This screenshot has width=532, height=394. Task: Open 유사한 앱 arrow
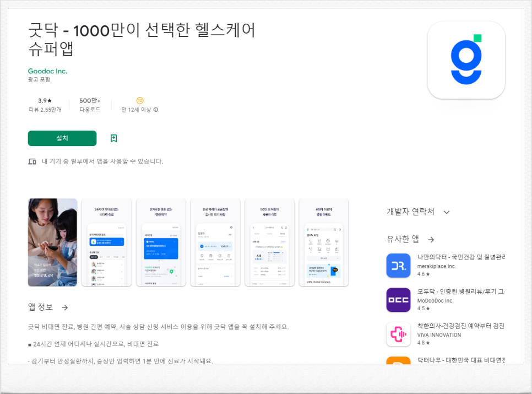point(431,240)
